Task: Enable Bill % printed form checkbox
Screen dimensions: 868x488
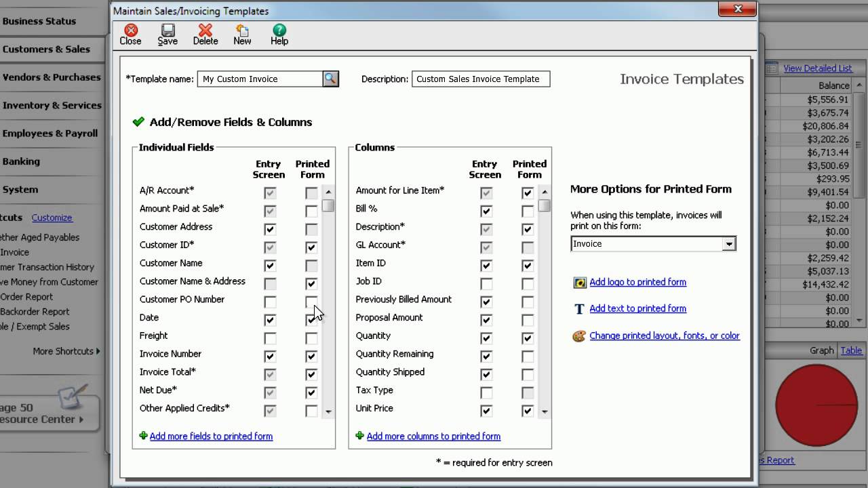Action: point(528,211)
